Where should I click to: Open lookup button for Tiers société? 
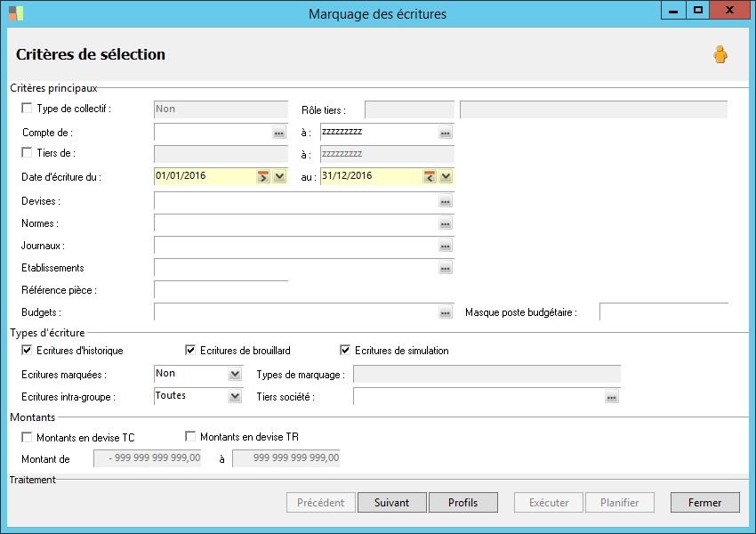(x=611, y=397)
